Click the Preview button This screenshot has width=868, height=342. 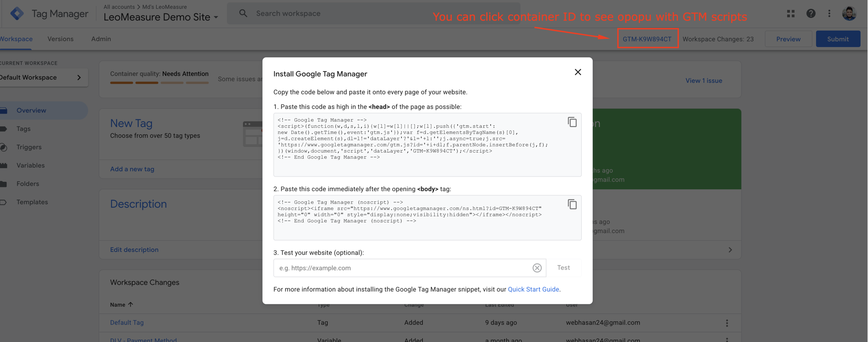pyautogui.click(x=788, y=39)
